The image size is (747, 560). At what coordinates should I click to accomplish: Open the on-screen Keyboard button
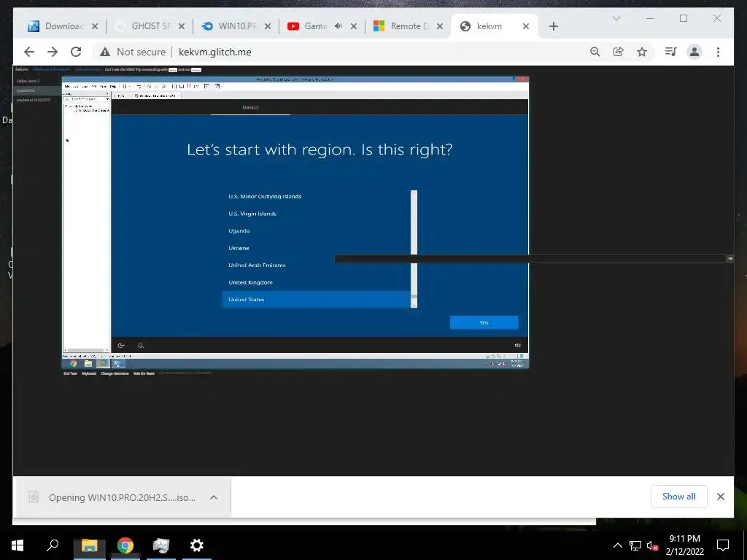coord(89,373)
